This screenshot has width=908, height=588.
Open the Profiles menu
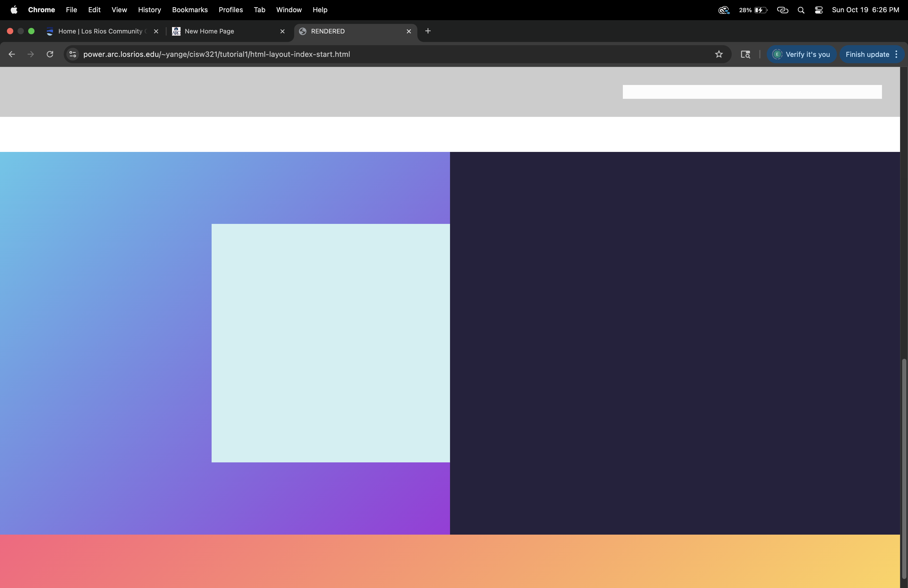(230, 10)
